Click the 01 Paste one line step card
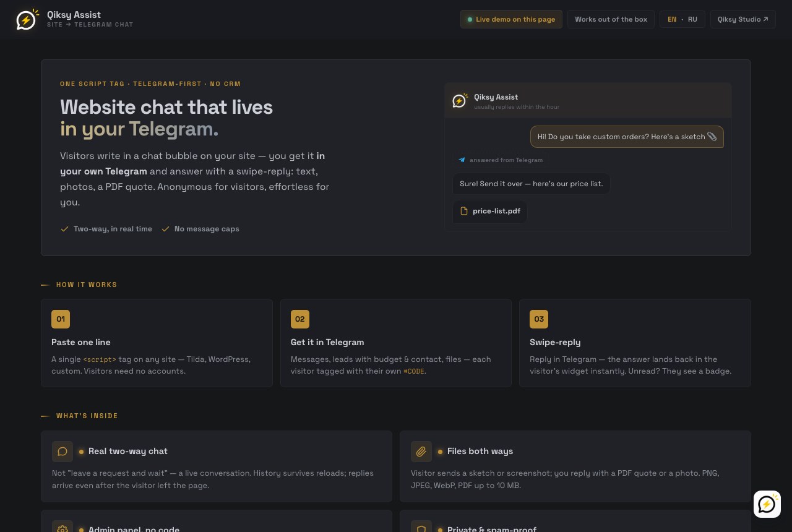The image size is (792, 532). pyautogui.click(x=157, y=343)
